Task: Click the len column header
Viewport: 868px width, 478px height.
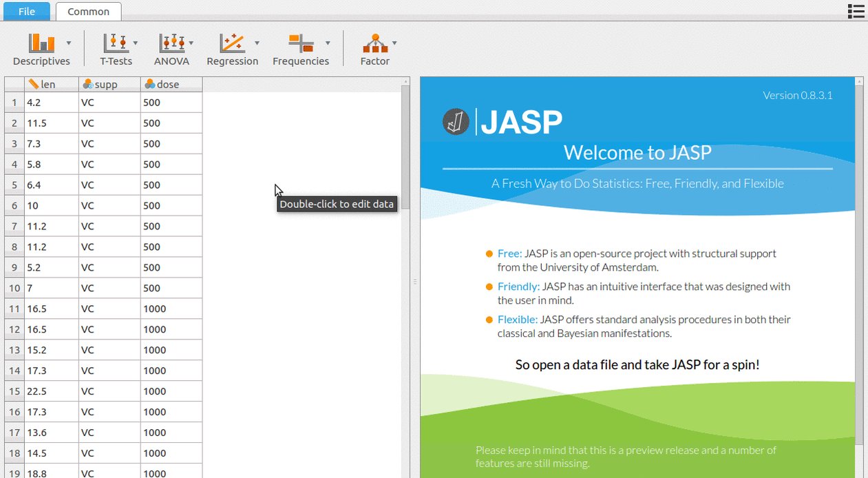Action: click(x=45, y=83)
